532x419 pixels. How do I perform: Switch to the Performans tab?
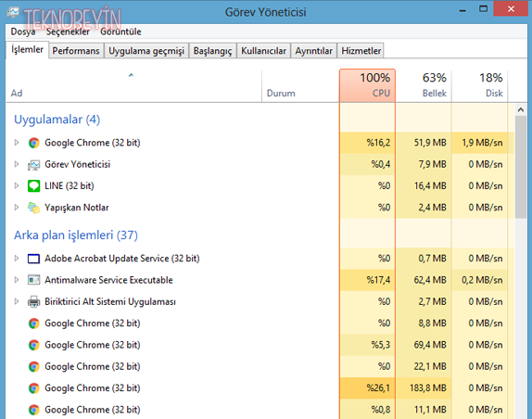pyautogui.click(x=76, y=51)
